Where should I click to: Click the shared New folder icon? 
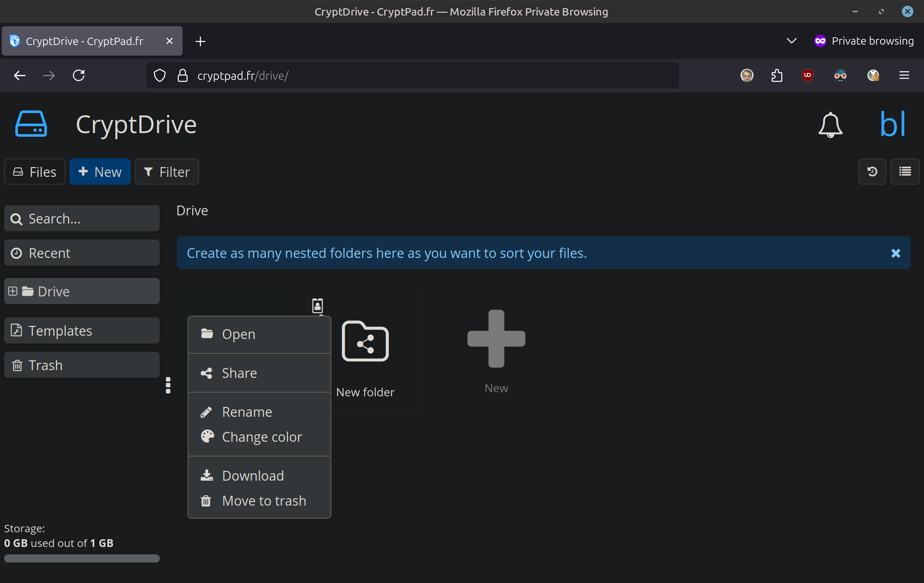(365, 341)
